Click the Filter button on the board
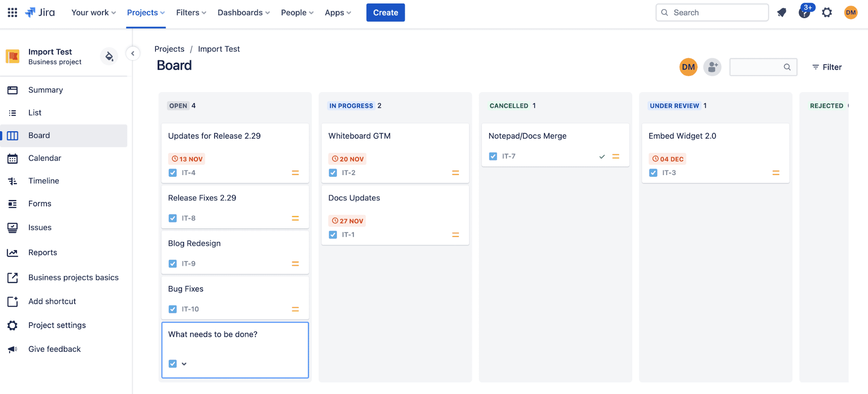 click(827, 67)
